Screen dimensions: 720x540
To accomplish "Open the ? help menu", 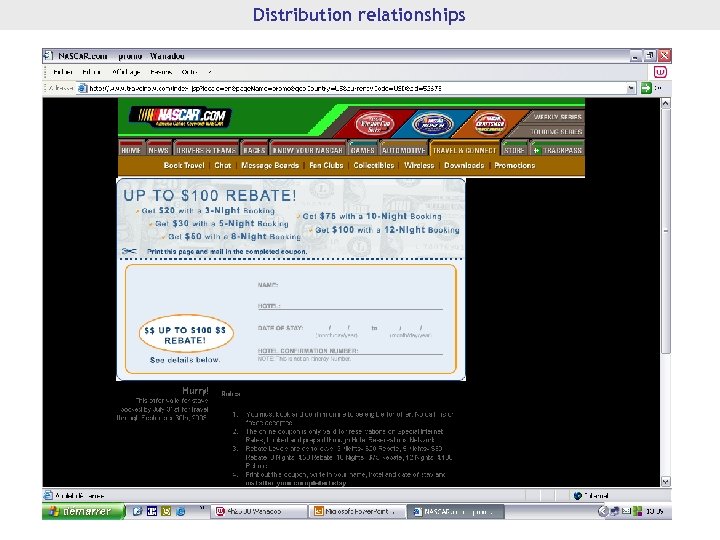I will click(x=209, y=72).
